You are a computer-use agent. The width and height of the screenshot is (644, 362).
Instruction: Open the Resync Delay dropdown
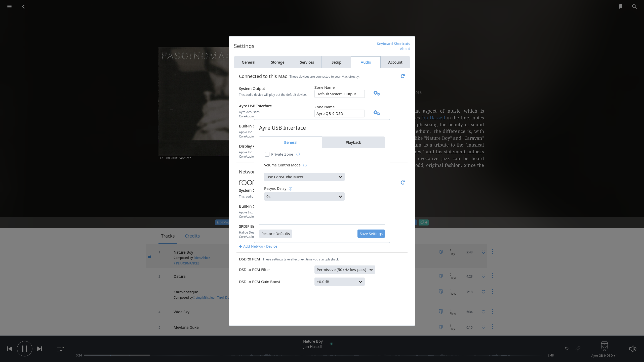[304, 197]
